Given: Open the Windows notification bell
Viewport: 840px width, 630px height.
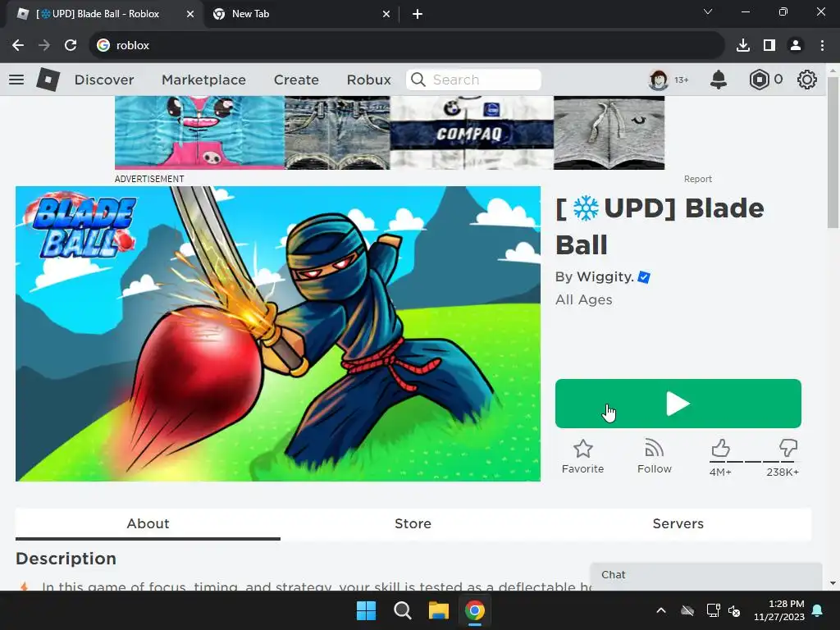Looking at the screenshot, I should point(818,610).
